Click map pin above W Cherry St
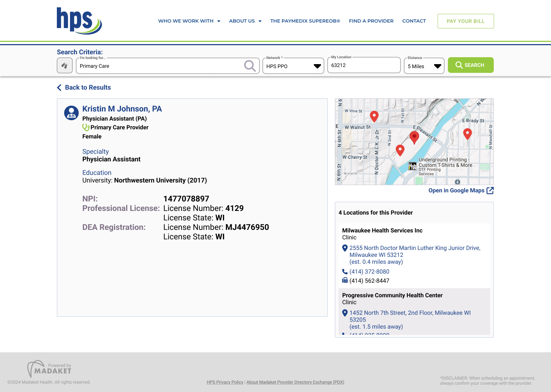 400,150
